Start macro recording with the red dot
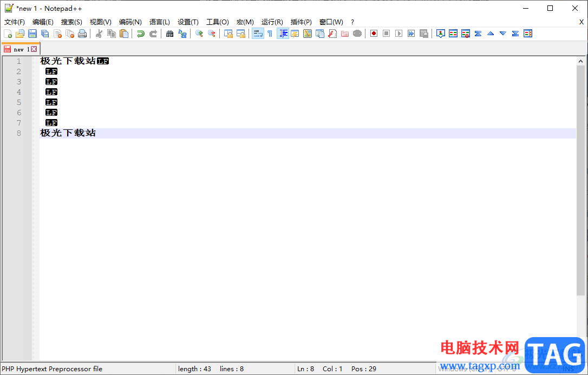The image size is (588, 375). pos(374,34)
